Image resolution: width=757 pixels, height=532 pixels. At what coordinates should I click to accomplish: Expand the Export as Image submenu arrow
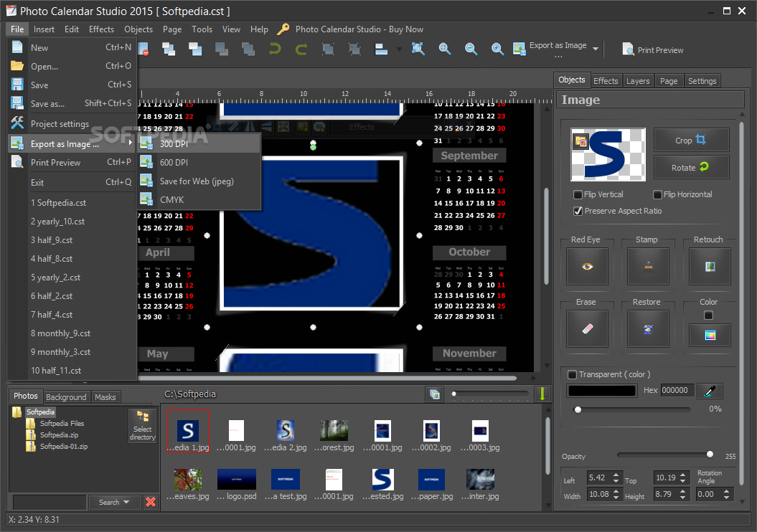[x=131, y=142]
